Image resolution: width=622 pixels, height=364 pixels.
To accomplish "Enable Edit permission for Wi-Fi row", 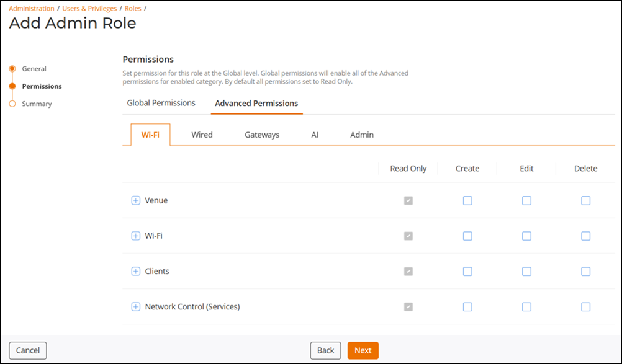I will click(526, 236).
